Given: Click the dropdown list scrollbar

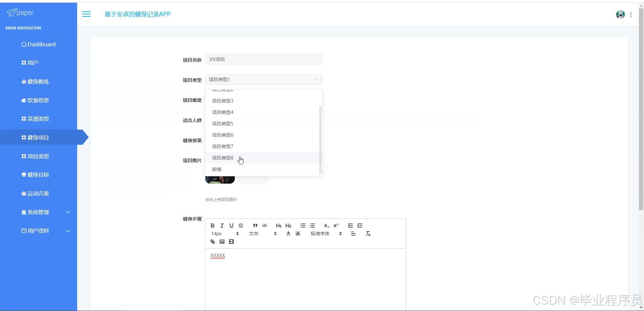Looking at the screenshot, I should 320,140.
